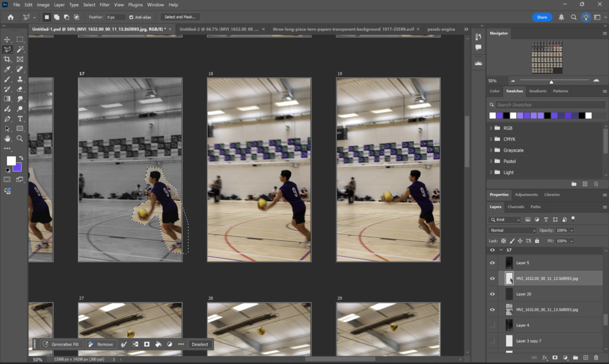Select the Horizontal Type tool
The image size is (609, 364).
20,118
